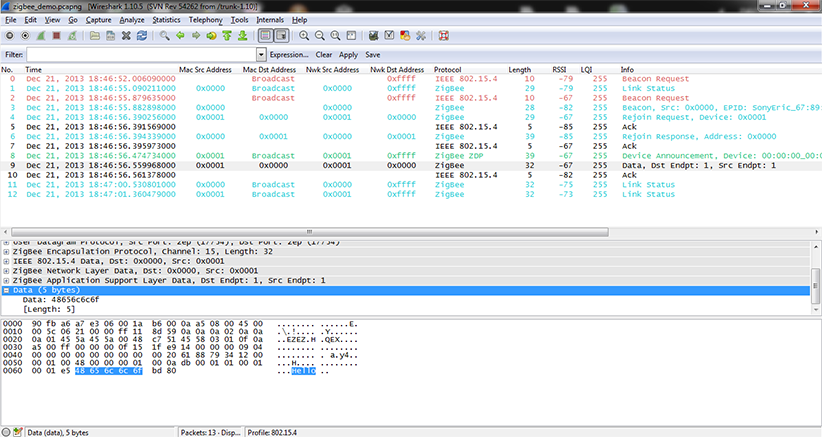This screenshot has height=437, width=822.
Task: Open the Statistics menu
Action: (166, 19)
